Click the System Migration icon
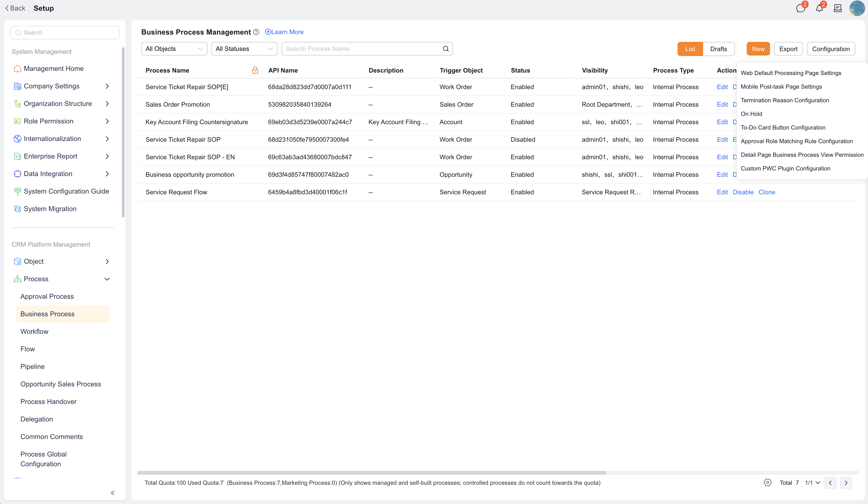The height and width of the screenshot is (504, 868). tap(17, 209)
